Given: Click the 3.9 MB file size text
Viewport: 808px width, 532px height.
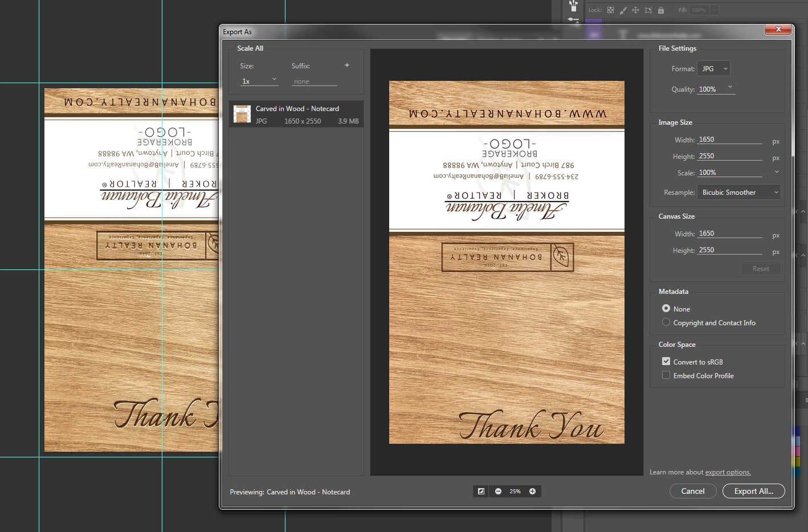Looking at the screenshot, I should pos(348,121).
